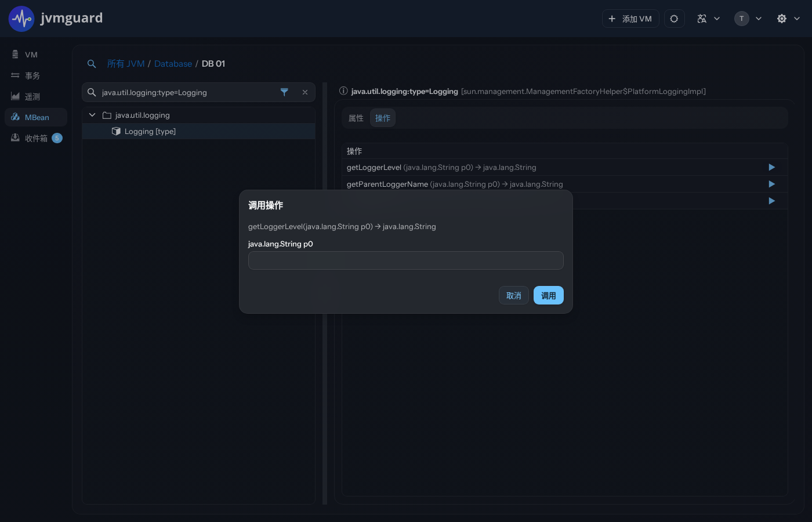
Task: Open the user avatar T menu
Action: pos(748,19)
